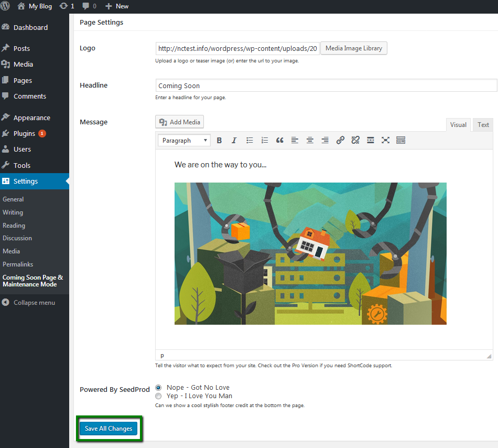498x448 pixels.
Task: Switch to the Visual editor tab
Action: (458, 125)
